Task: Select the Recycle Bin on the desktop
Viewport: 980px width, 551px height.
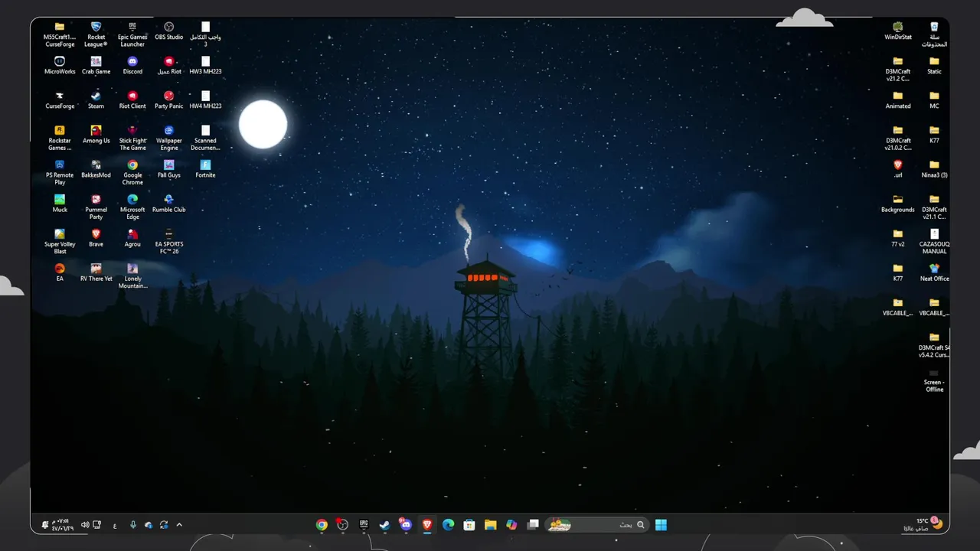Action: click(934, 34)
